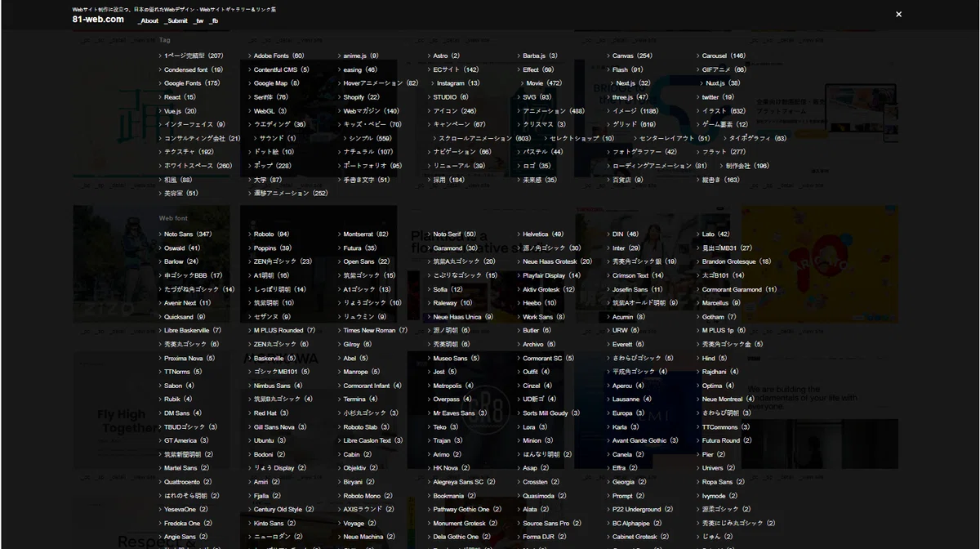
Task: Select the Canvas (254) tag
Action: pyautogui.click(x=632, y=56)
